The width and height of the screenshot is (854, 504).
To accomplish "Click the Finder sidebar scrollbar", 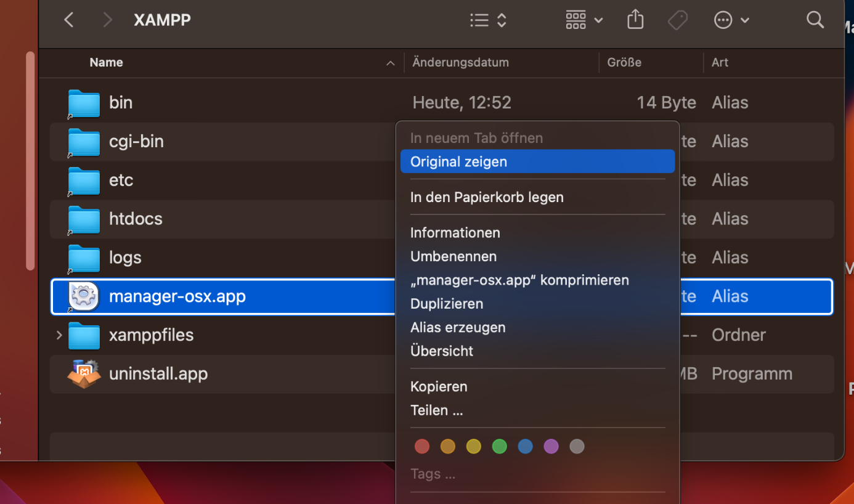I will [30, 161].
